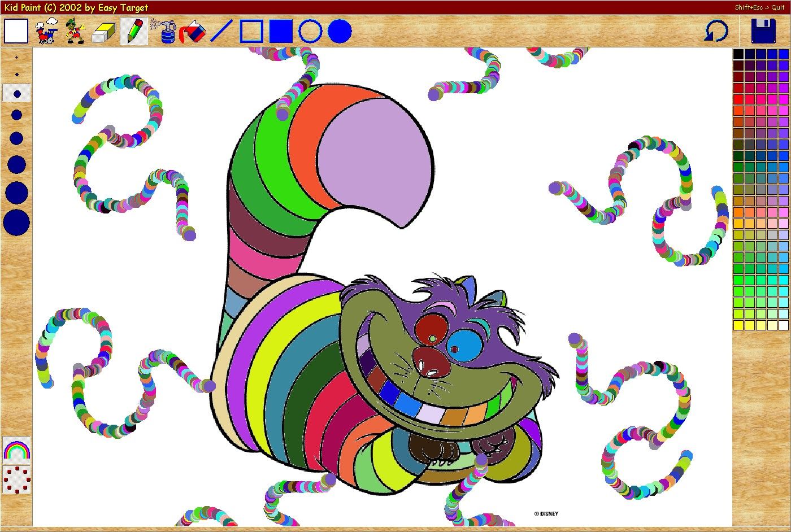Choose the sixth brush size dot
This screenshot has width=791, height=532.
[16, 164]
